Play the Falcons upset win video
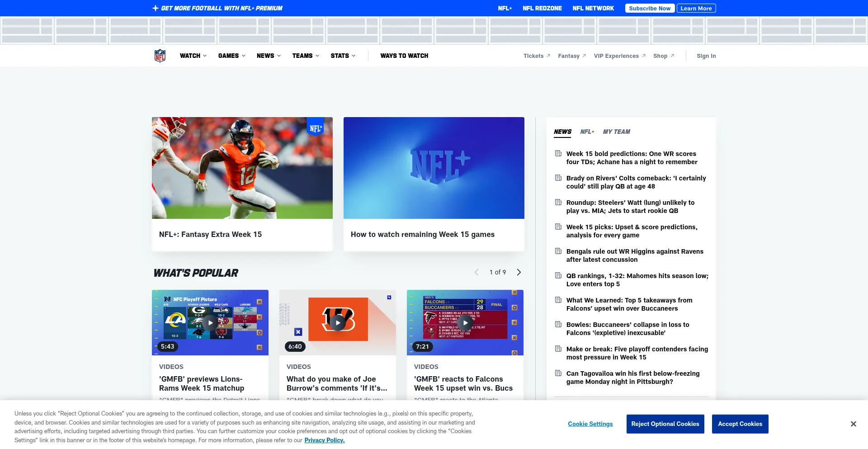The height and width of the screenshot is (449, 868). click(x=465, y=323)
